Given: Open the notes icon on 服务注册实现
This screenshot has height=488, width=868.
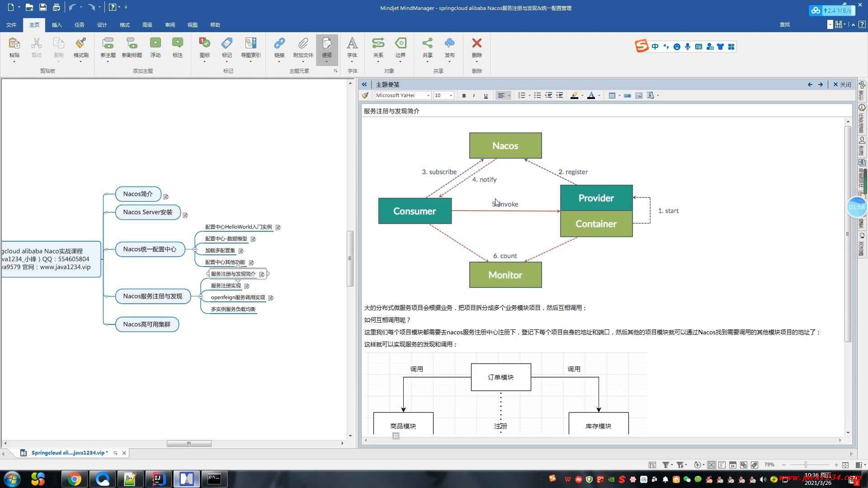Looking at the screenshot, I should click(247, 286).
